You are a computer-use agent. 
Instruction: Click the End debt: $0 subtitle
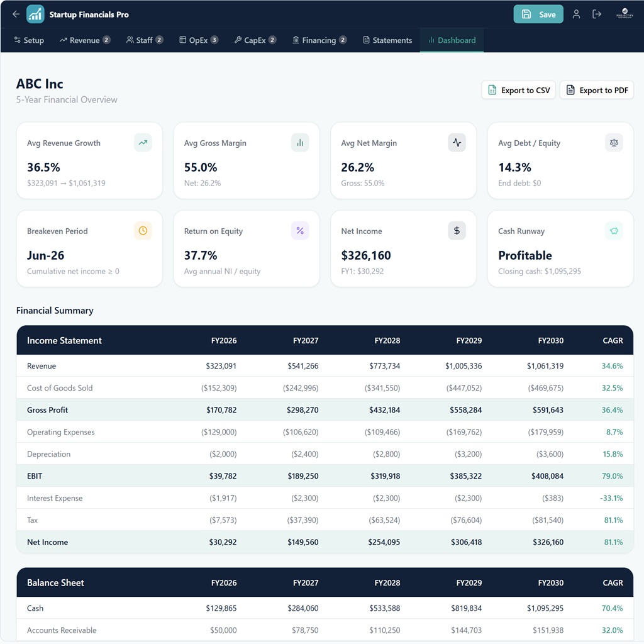(519, 183)
